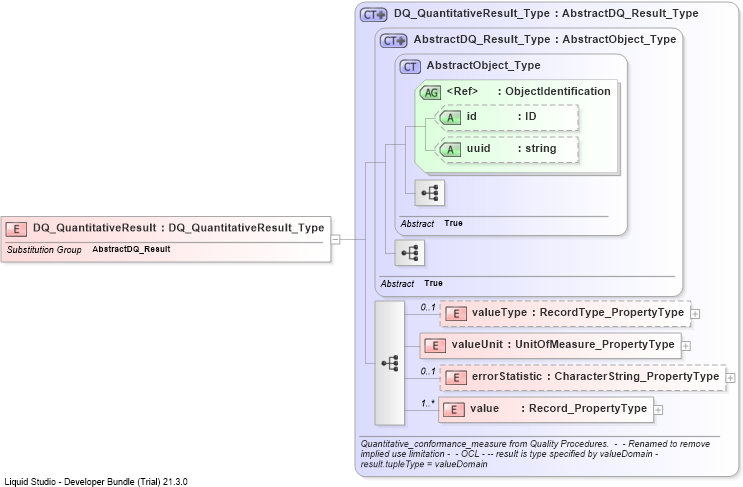
Task: Click the E icon of errorStatistic element
Action: 456,378
